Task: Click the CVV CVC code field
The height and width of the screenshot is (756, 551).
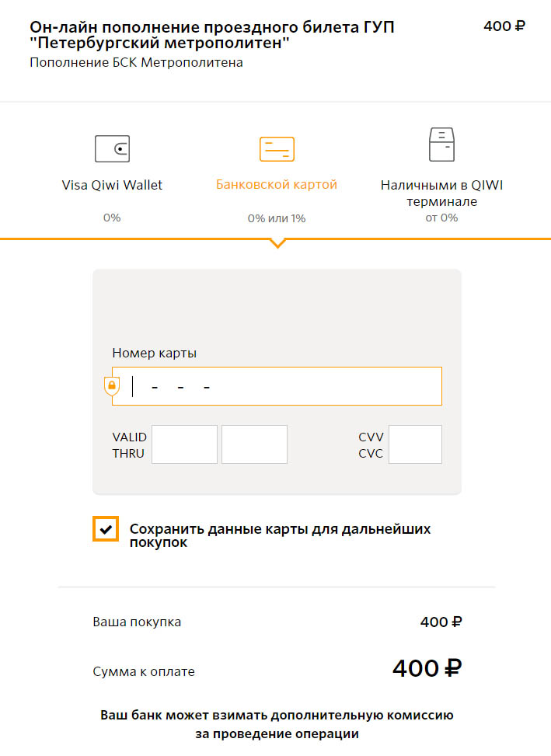Action: (x=416, y=444)
